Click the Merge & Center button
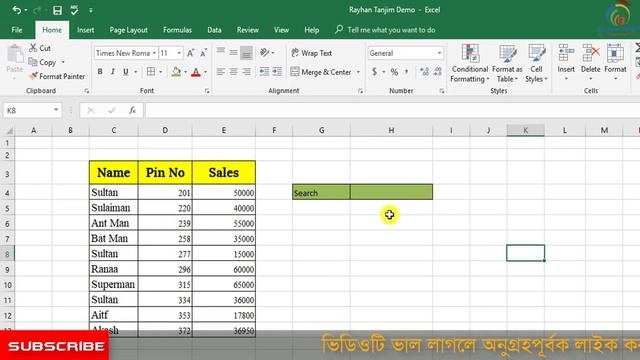 (x=321, y=72)
